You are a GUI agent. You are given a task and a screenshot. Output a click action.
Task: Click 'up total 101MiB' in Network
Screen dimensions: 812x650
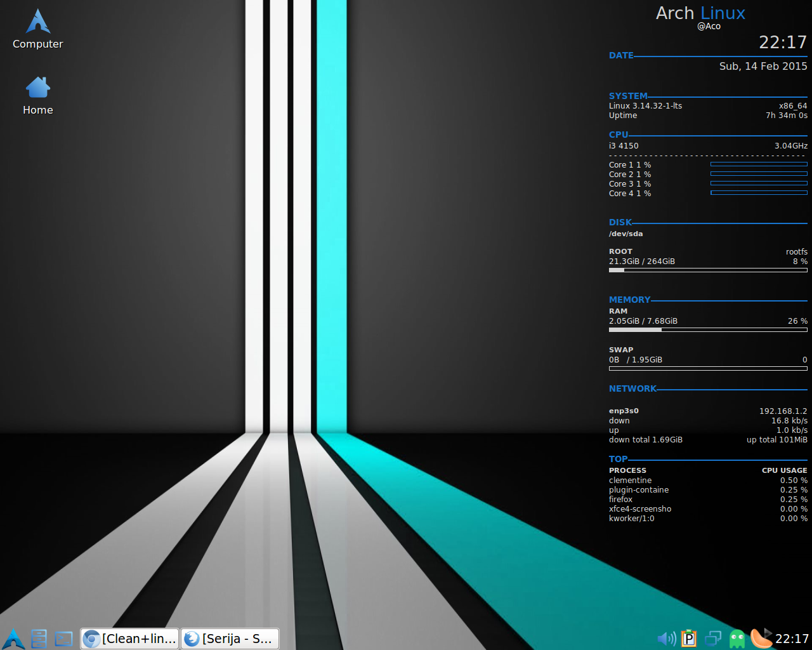(x=777, y=440)
